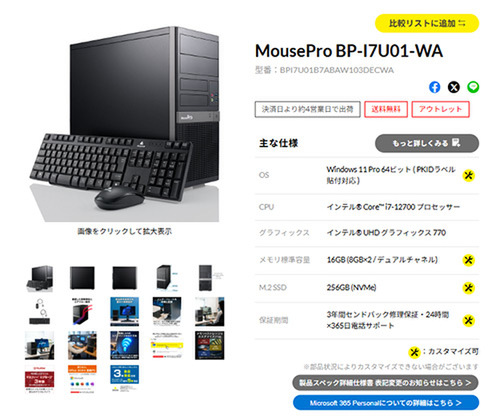Screen dimensions: 500x420
Task: Click the customize icon beside the warranty row
Action: 468,320
